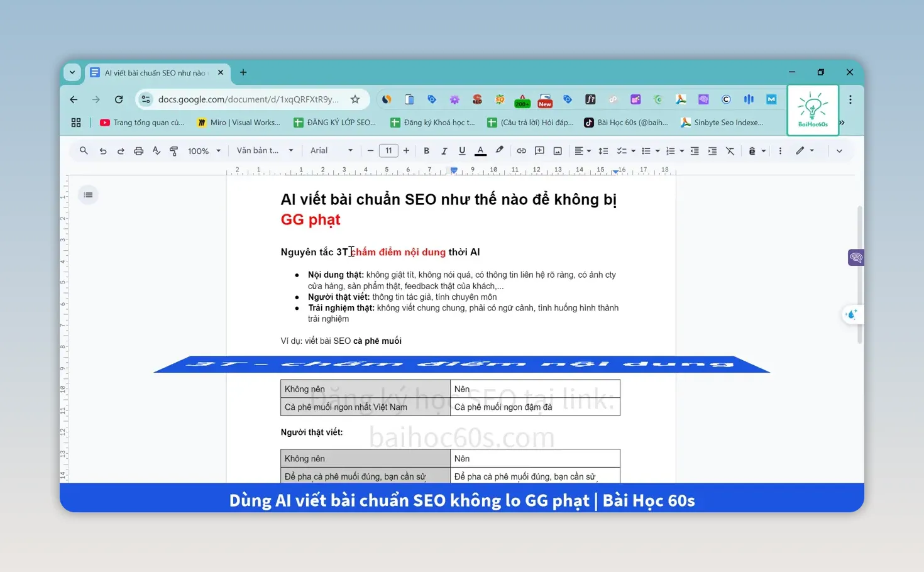Activate the paint format roller
This screenshot has width=924, height=572.
[x=173, y=151]
